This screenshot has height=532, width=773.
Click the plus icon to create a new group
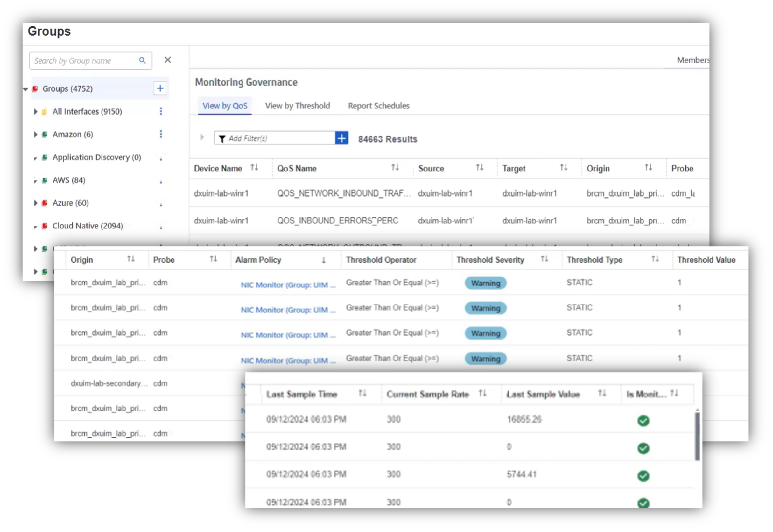[160, 88]
